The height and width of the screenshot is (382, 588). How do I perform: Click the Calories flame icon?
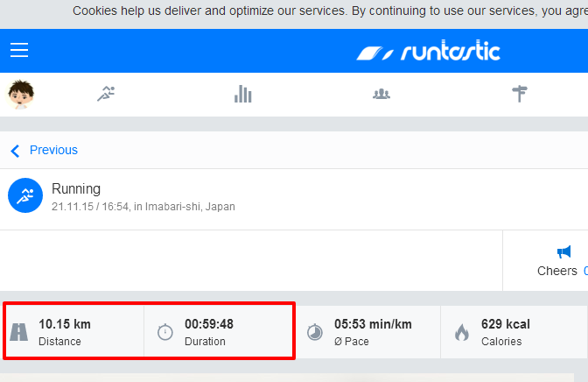click(x=461, y=332)
